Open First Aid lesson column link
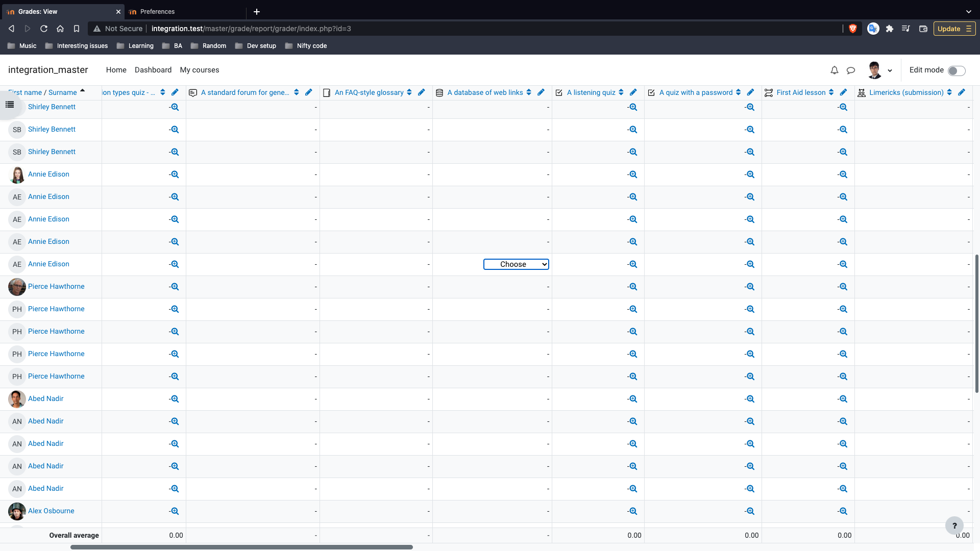 point(801,92)
